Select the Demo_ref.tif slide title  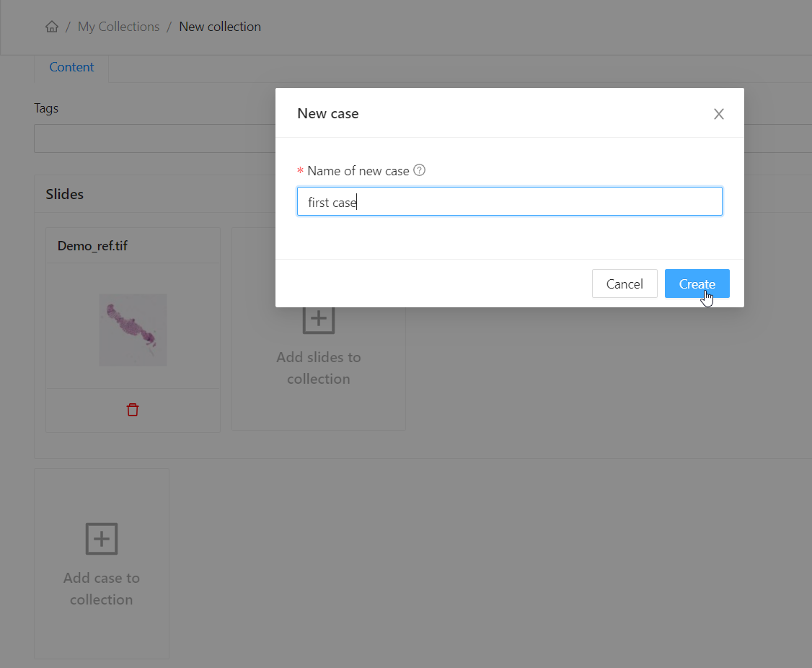(92, 246)
